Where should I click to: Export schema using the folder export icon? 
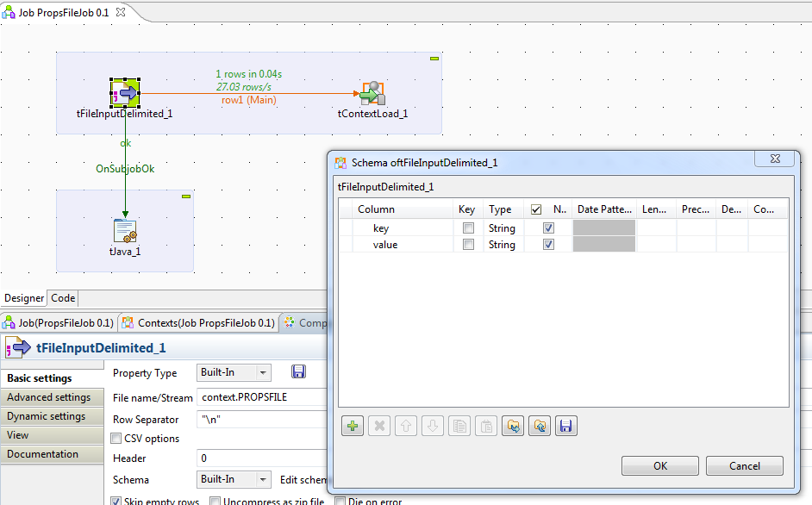540,425
